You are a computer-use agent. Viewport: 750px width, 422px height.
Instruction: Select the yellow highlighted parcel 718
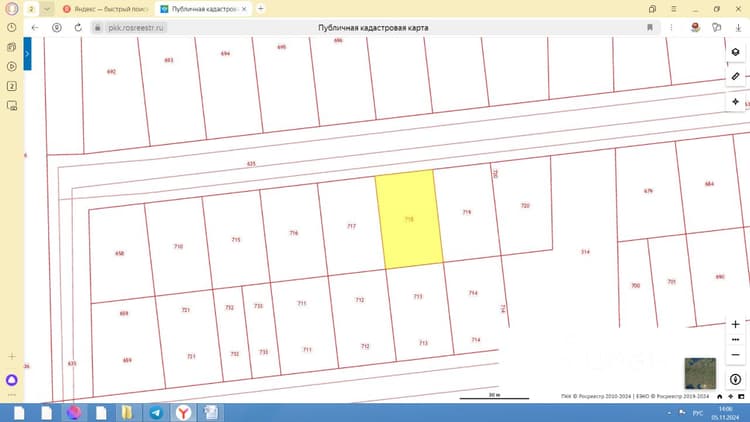click(x=409, y=220)
